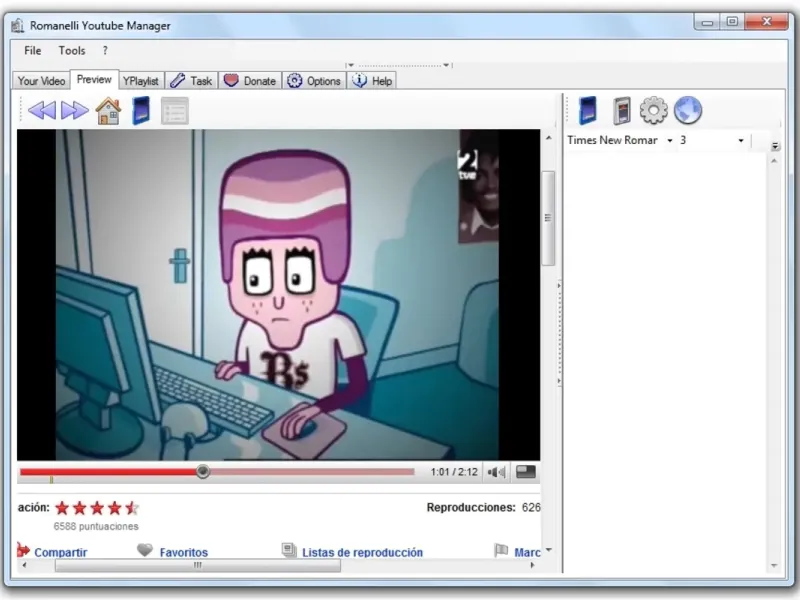Click the Favoritos link
This screenshot has height=600, width=800.
[184, 552]
